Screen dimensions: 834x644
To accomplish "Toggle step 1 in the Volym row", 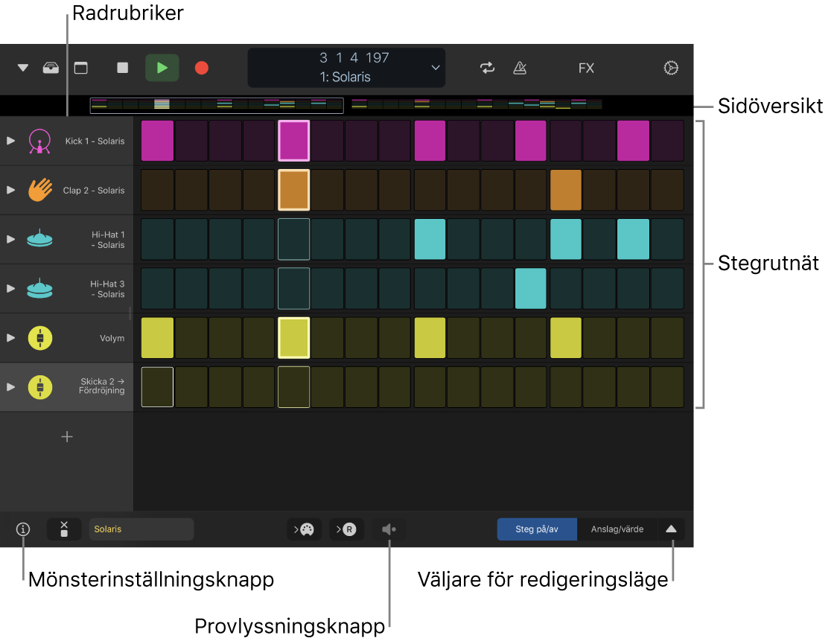I will (157, 338).
